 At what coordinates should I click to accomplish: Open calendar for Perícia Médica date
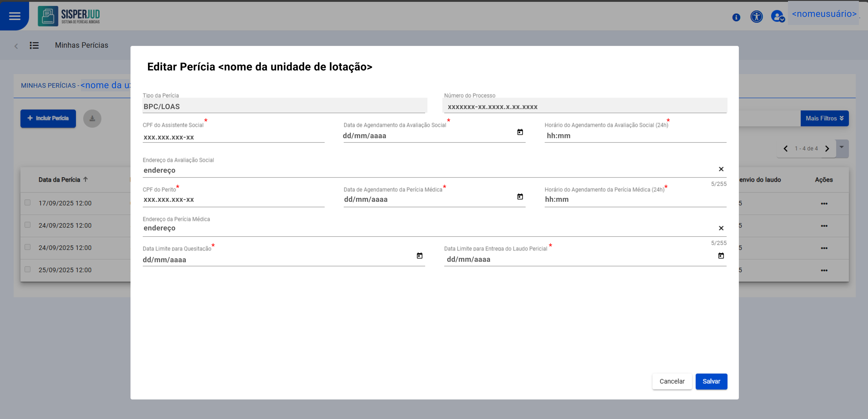point(520,196)
